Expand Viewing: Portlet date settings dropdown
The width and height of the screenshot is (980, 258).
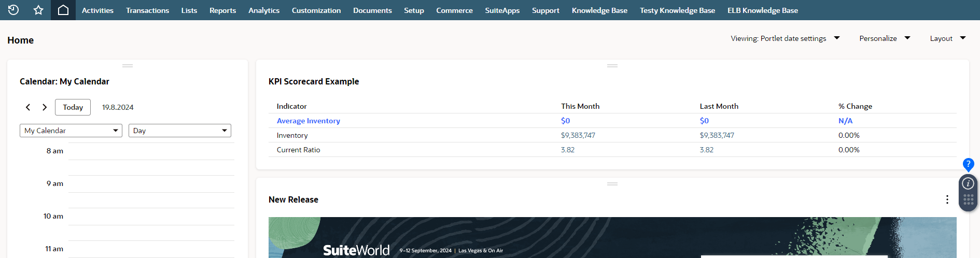tap(785, 38)
